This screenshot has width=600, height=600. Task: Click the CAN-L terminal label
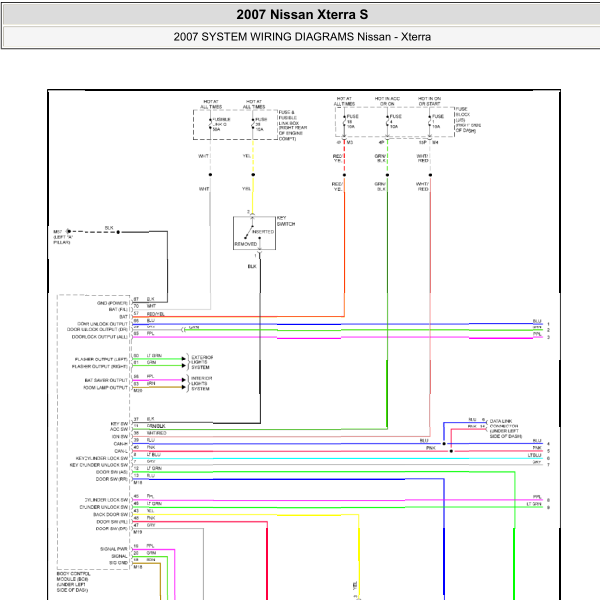(121, 451)
